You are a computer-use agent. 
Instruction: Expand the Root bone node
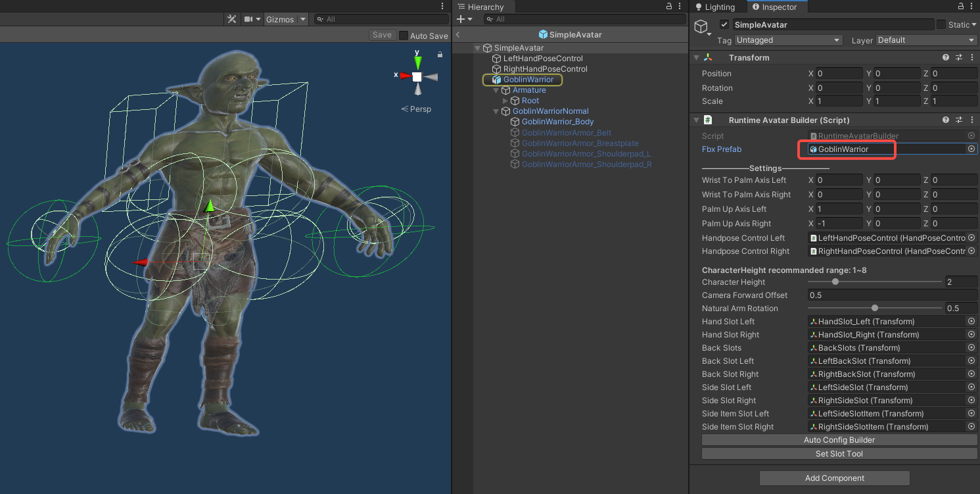click(505, 101)
